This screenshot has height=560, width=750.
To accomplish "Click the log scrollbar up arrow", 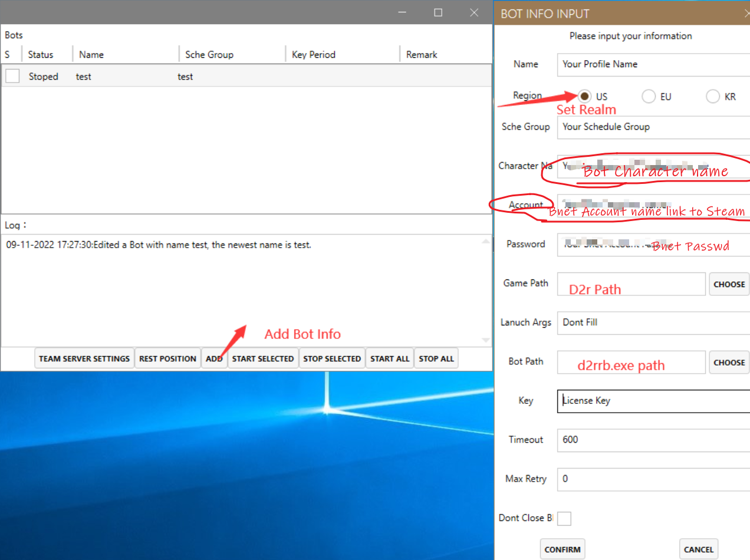I will coord(486,241).
